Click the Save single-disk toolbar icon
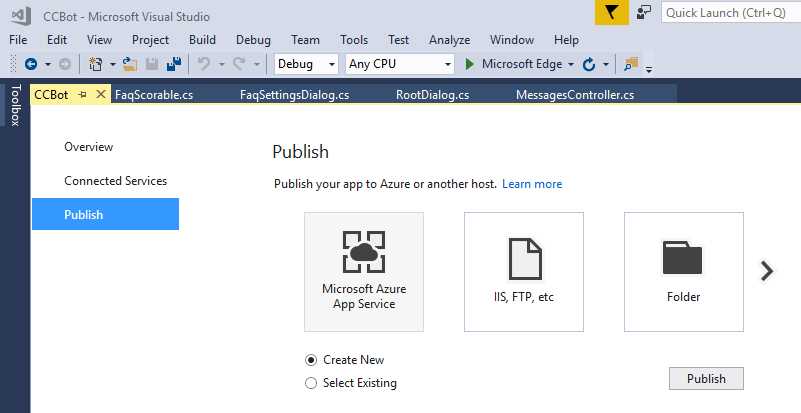This screenshot has width=801, height=413. (x=152, y=64)
